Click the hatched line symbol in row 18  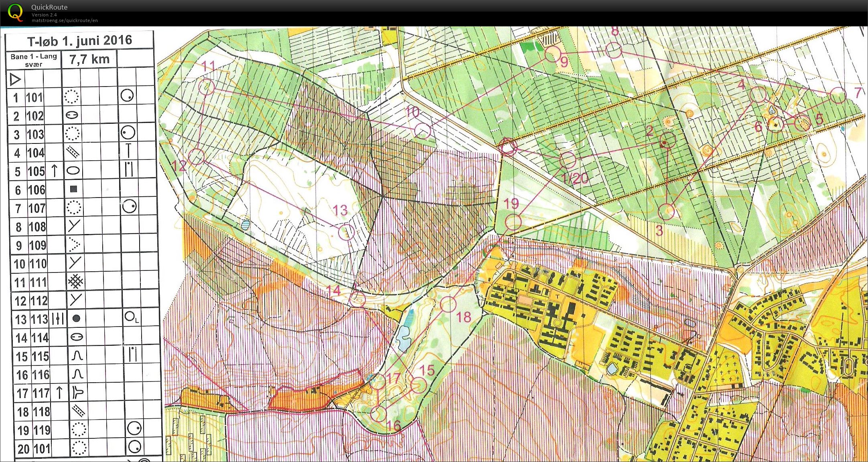[78, 411]
